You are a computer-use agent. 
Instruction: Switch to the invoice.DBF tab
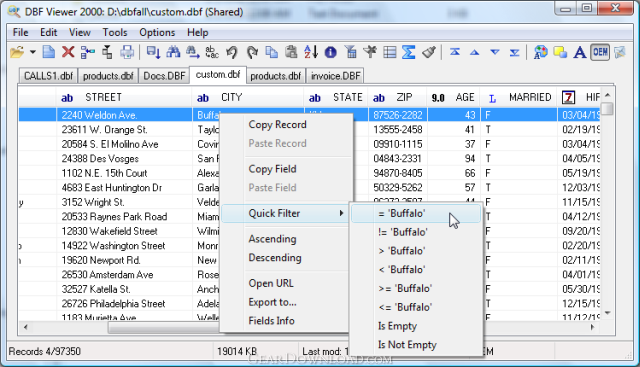(x=336, y=76)
